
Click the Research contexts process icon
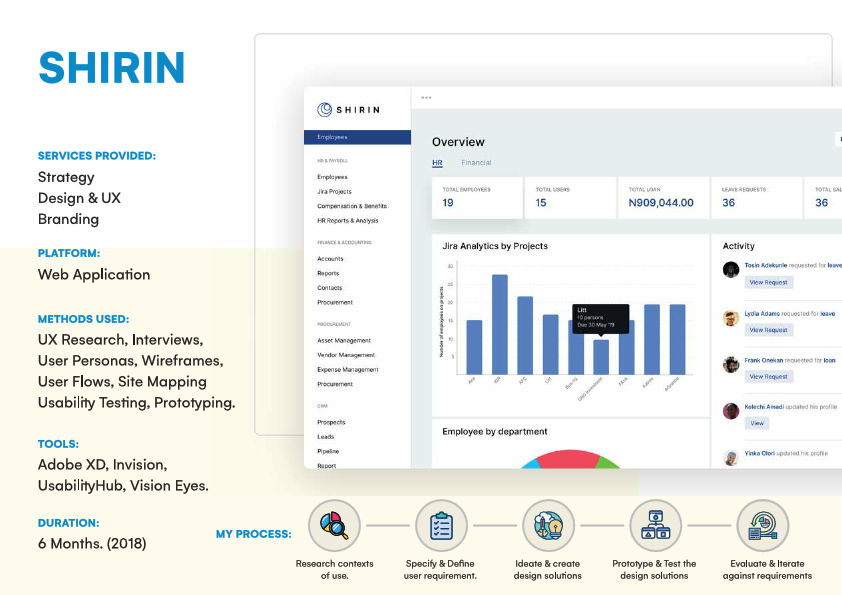point(334,525)
